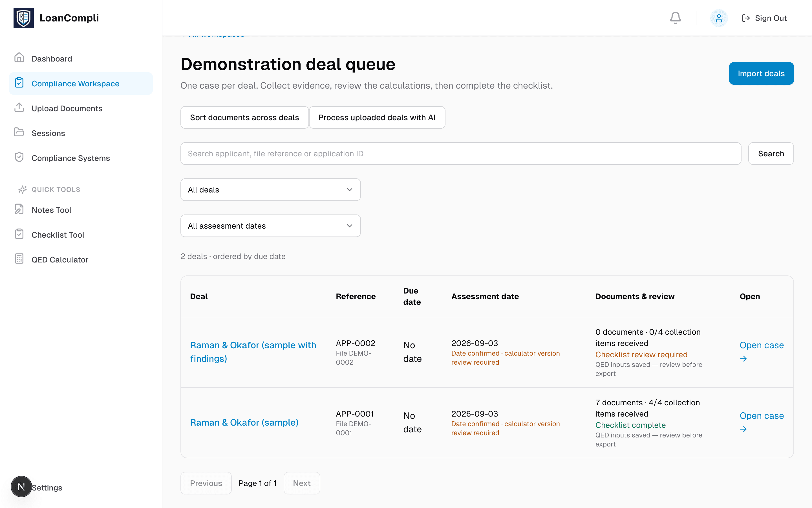Focus the applicant search field
The width and height of the screenshot is (812, 508).
pyautogui.click(x=461, y=154)
